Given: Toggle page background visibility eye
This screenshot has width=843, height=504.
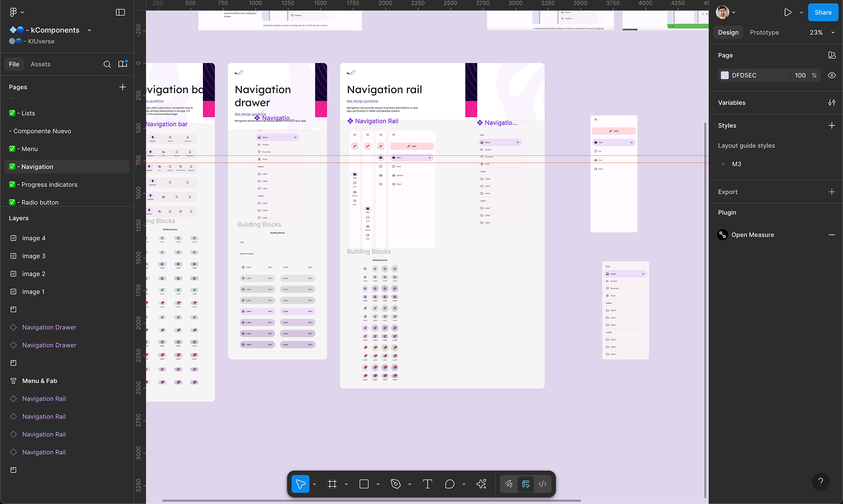Looking at the screenshot, I should pyautogui.click(x=832, y=75).
